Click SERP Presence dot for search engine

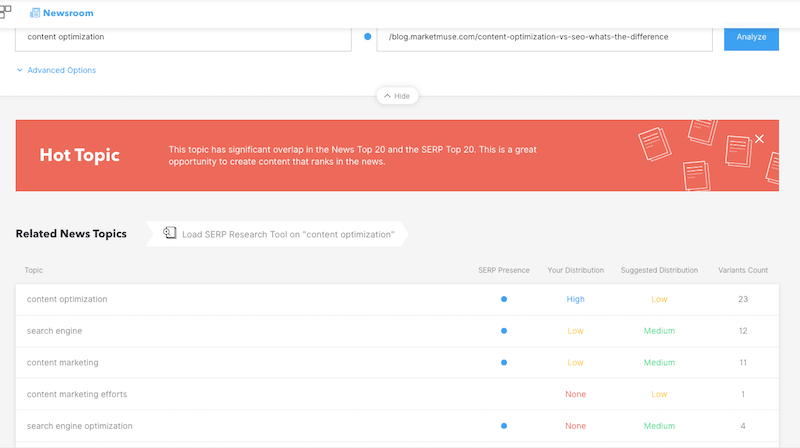(x=503, y=331)
